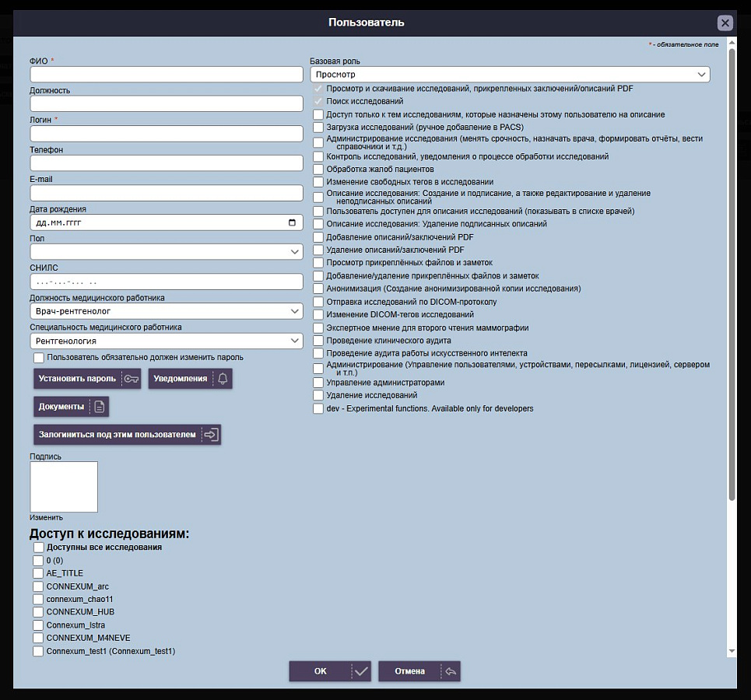Click Изменить link under signature
Image resolution: width=751 pixels, height=700 pixels.
[46, 517]
